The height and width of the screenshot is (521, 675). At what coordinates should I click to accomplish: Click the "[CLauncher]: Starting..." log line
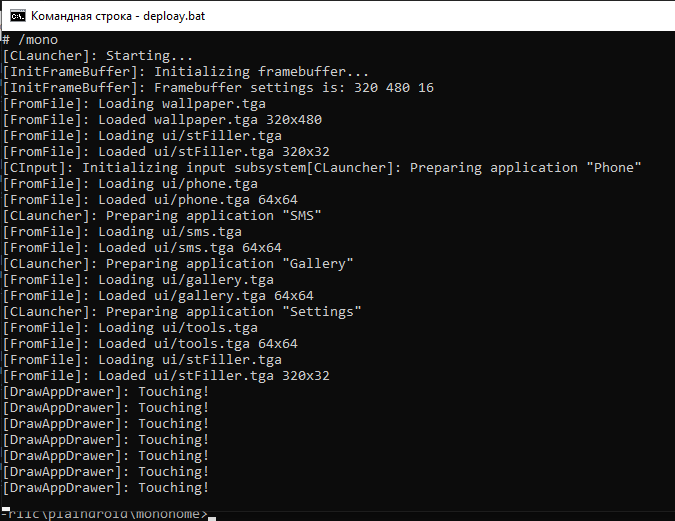click(98, 56)
